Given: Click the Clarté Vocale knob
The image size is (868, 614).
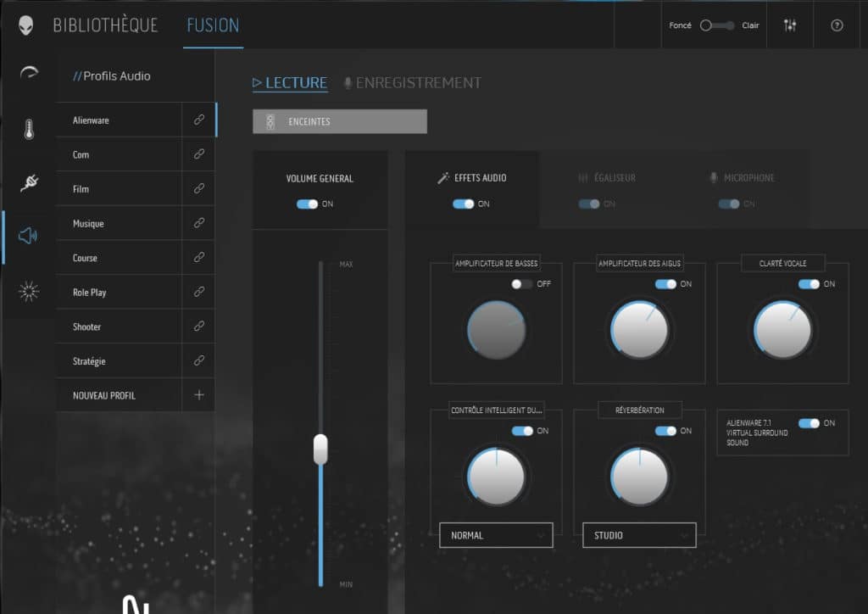Looking at the screenshot, I should pyautogui.click(x=782, y=330).
